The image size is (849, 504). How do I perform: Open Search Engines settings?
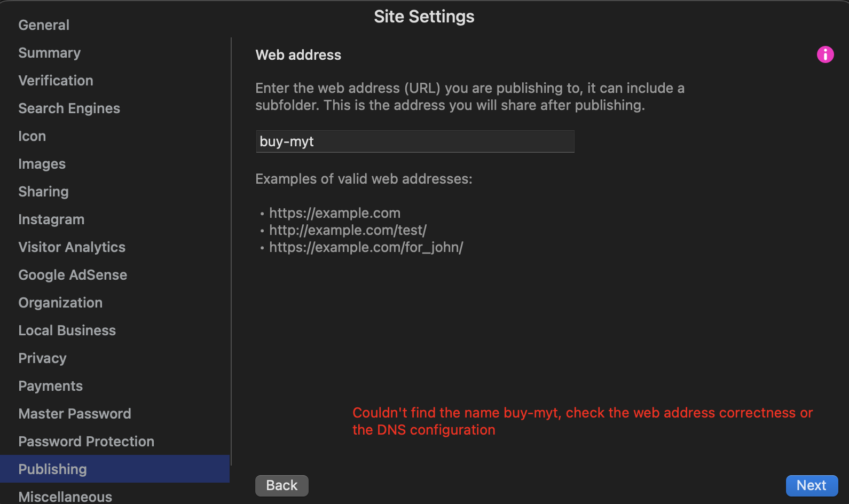coord(69,108)
